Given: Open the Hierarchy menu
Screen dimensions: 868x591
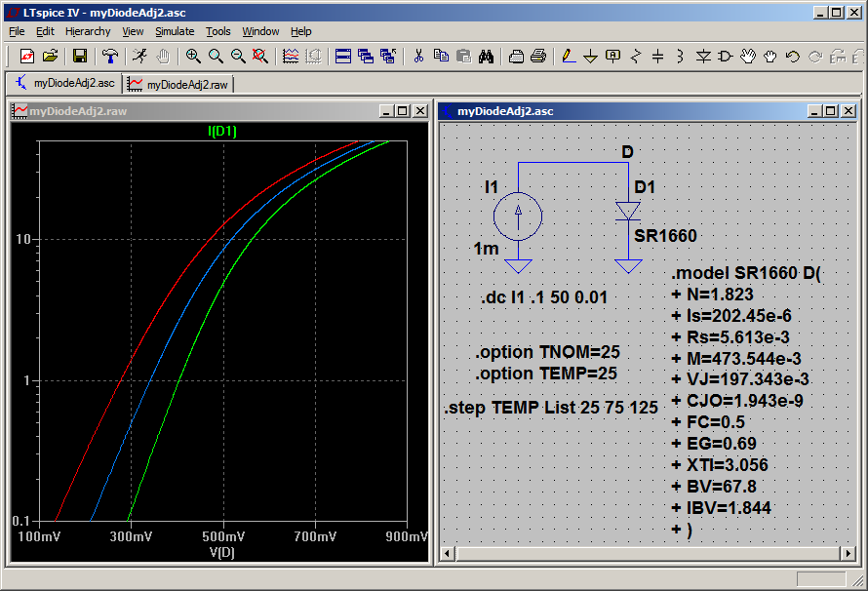Looking at the screenshot, I should [x=88, y=31].
